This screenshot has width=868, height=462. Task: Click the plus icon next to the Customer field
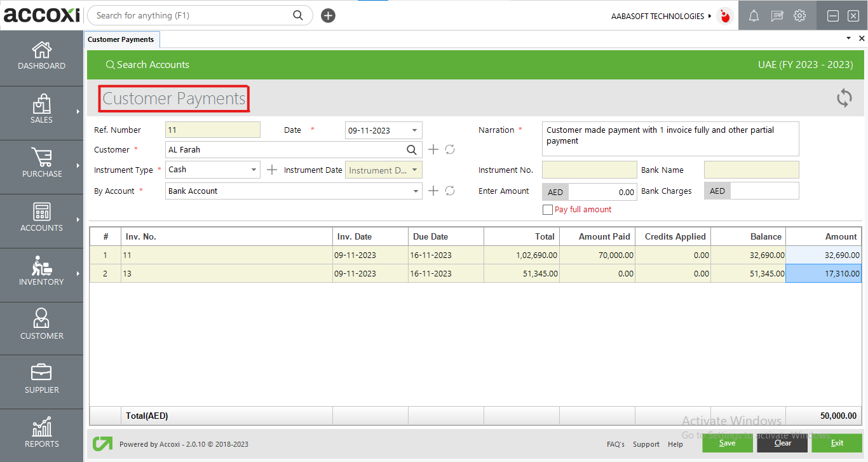[433, 149]
